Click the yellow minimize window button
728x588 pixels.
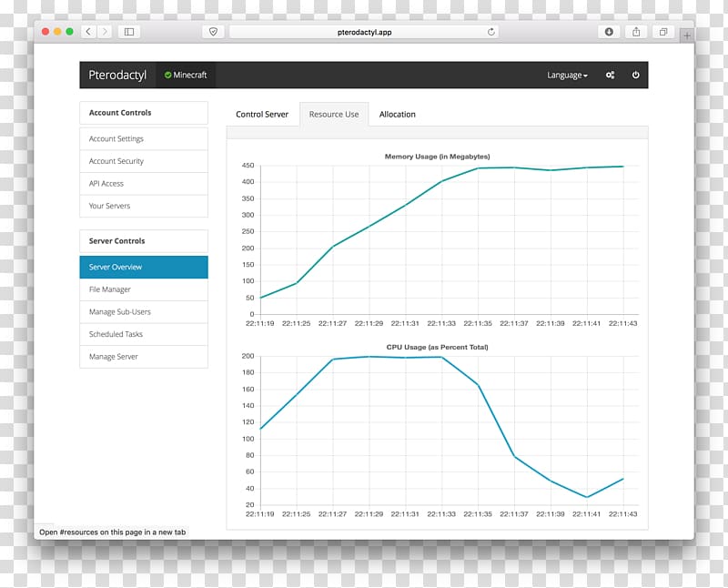pyautogui.click(x=57, y=32)
